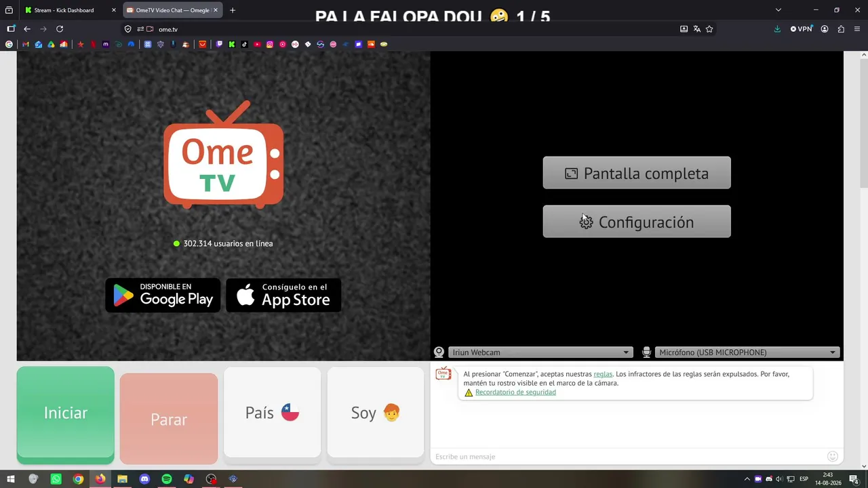
Task: Open Discord from the taskbar
Action: tap(144, 479)
